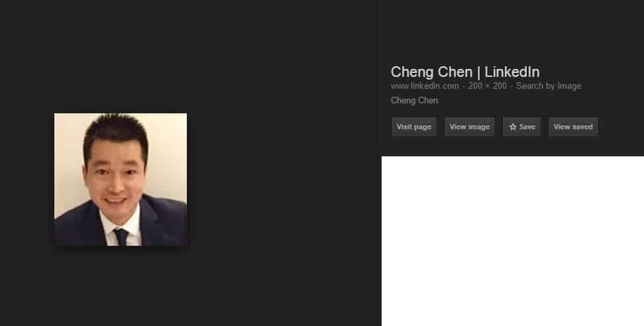The height and width of the screenshot is (326, 644).
Task: Select the 'Search by image' link
Action: (x=549, y=86)
